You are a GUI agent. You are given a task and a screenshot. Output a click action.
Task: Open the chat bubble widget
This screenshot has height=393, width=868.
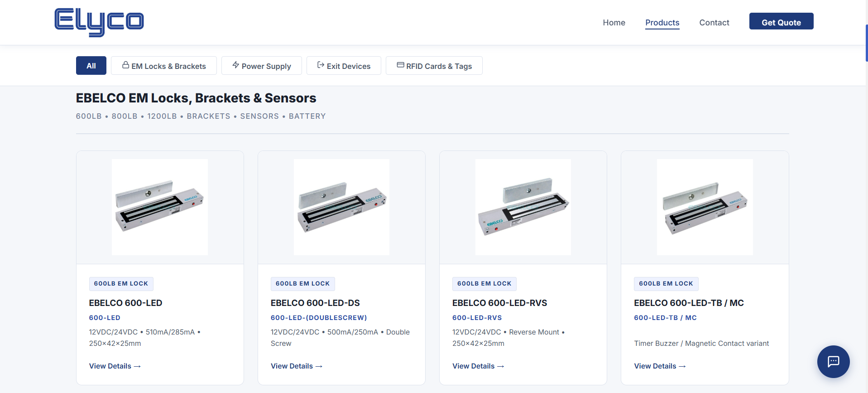(833, 362)
